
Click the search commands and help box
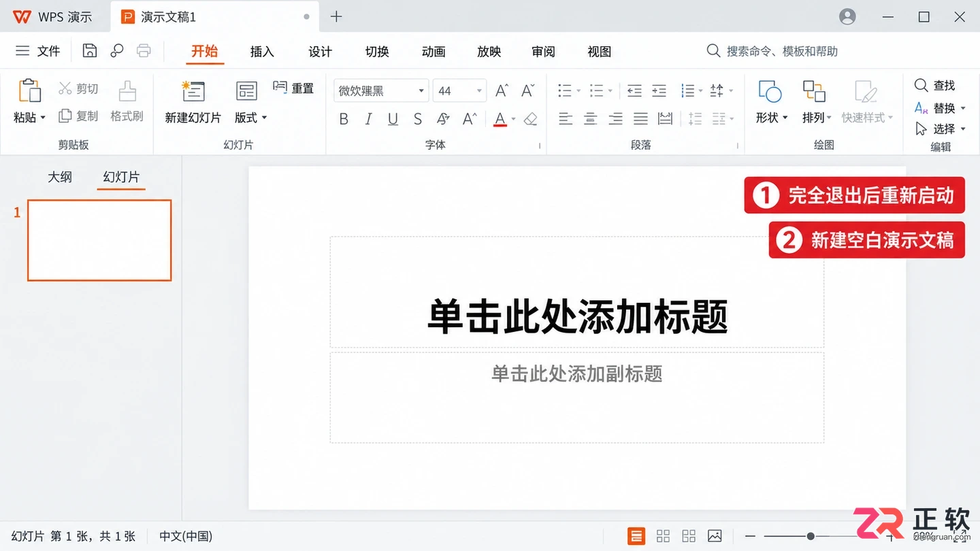click(772, 51)
